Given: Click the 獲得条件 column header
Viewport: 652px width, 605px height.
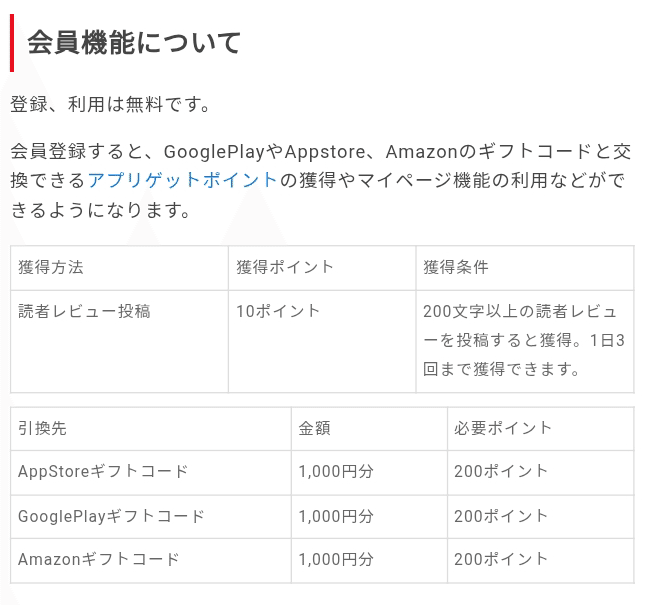Looking at the screenshot, I should coord(456,267).
